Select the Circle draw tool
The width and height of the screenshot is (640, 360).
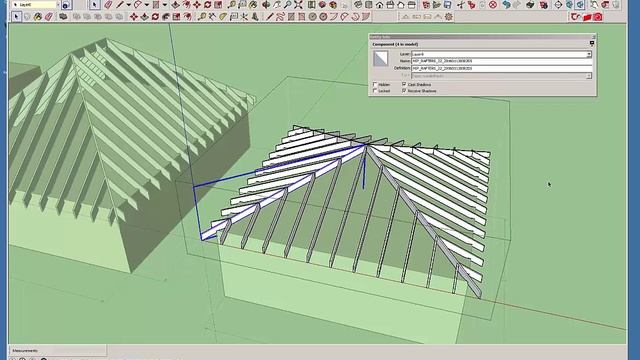pyautogui.click(x=313, y=17)
